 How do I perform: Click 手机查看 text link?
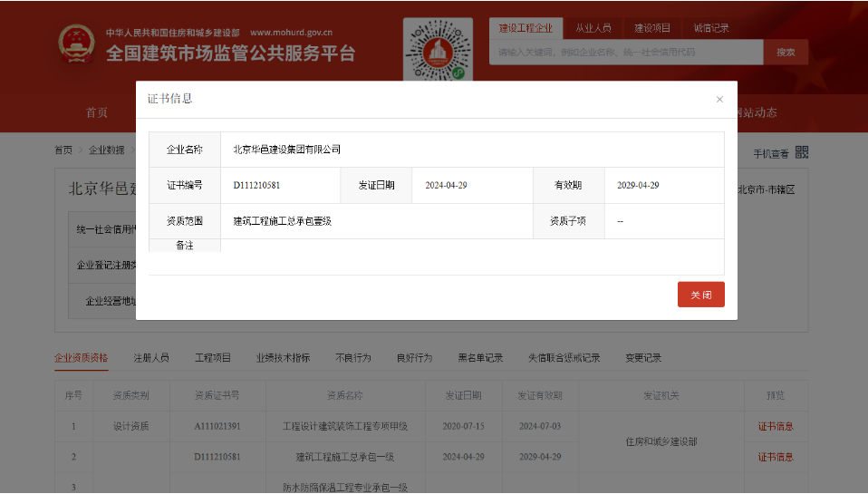(770, 153)
